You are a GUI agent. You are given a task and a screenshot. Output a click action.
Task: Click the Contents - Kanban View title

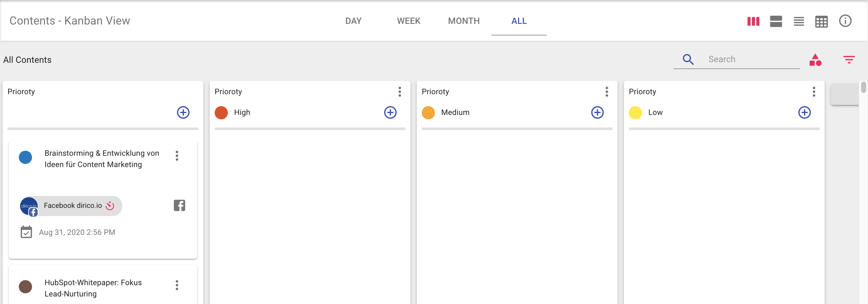coord(70,21)
